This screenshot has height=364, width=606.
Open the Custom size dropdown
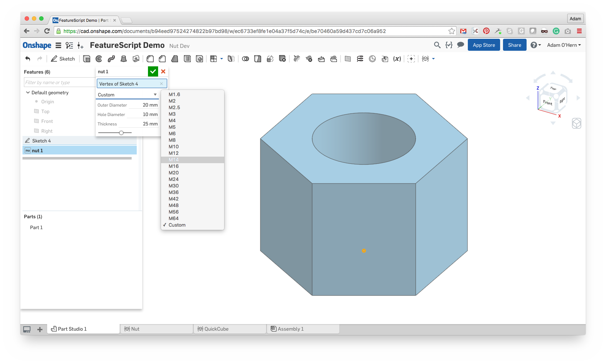pos(127,95)
